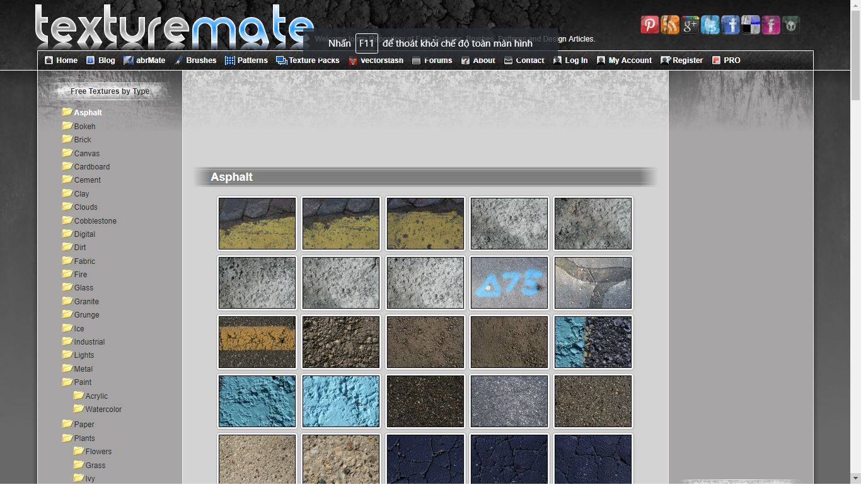The image size is (861, 504).
Task: Open the Dirt textures category
Action: (80, 248)
